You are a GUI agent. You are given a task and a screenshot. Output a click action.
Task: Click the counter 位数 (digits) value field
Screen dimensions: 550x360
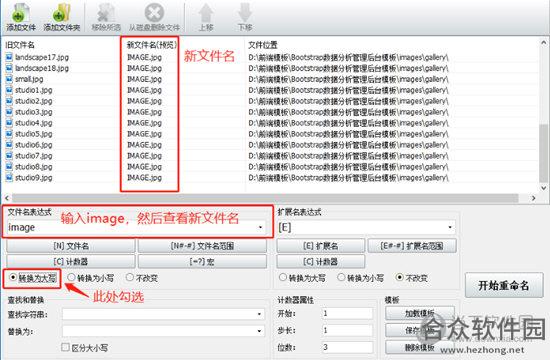(x=347, y=347)
